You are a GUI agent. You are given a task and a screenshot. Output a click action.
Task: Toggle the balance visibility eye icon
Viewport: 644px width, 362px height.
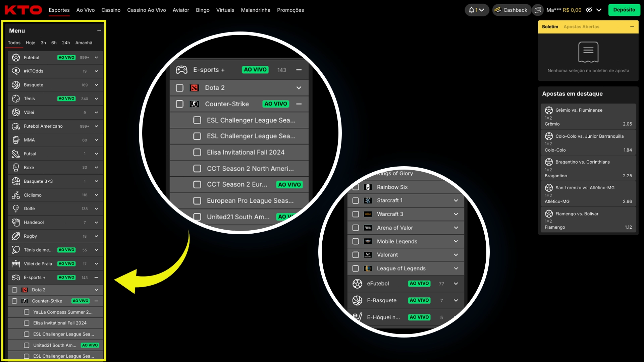pos(589,10)
